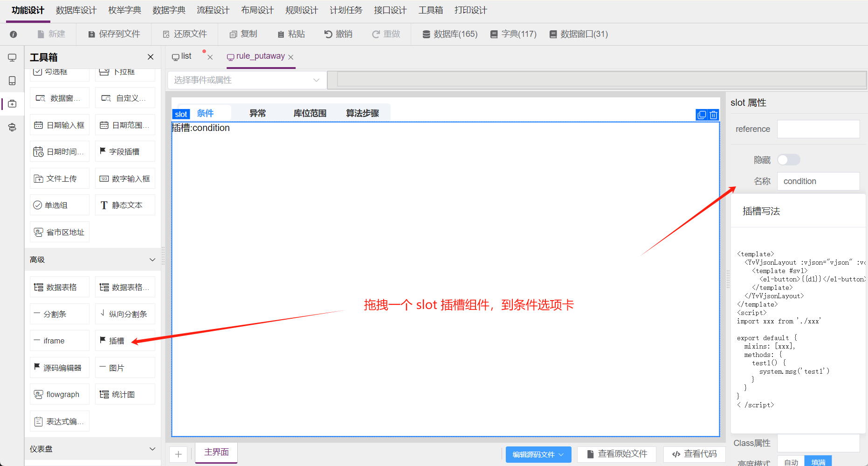
Task: Click the 复制 copy toolbar button
Action: (x=243, y=34)
